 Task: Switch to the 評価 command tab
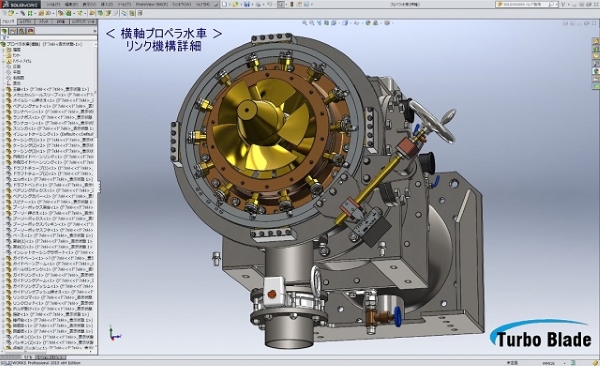coord(61,22)
